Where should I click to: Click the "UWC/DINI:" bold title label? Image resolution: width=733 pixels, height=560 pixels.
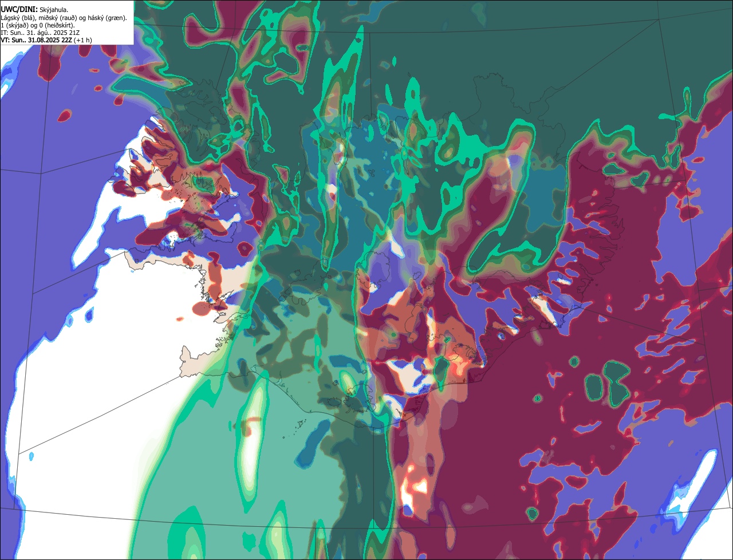[19, 9]
